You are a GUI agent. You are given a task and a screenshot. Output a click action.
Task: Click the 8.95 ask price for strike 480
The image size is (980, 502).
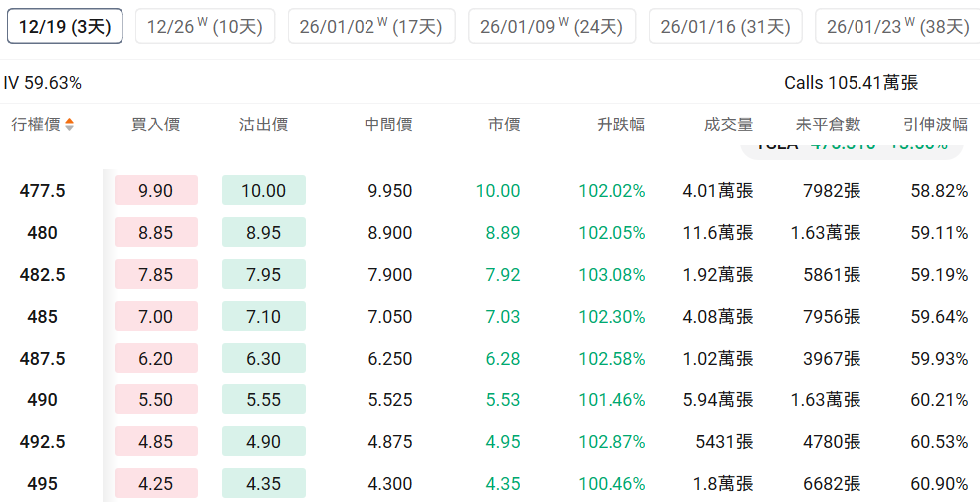coord(263,233)
